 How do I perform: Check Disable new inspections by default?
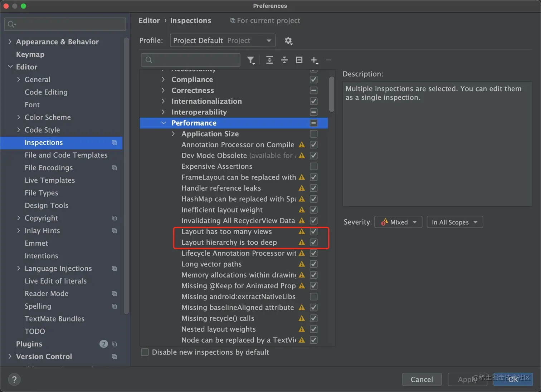click(x=145, y=352)
